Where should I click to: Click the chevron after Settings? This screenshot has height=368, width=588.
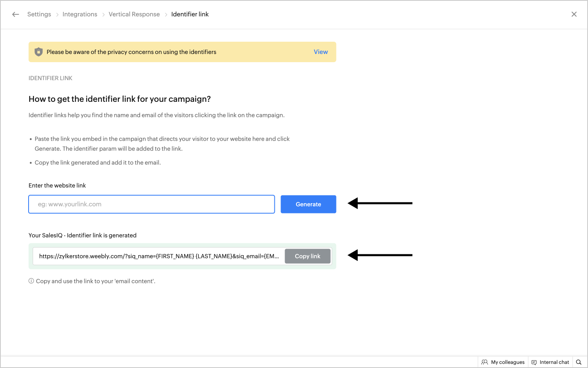[x=57, y=15]
